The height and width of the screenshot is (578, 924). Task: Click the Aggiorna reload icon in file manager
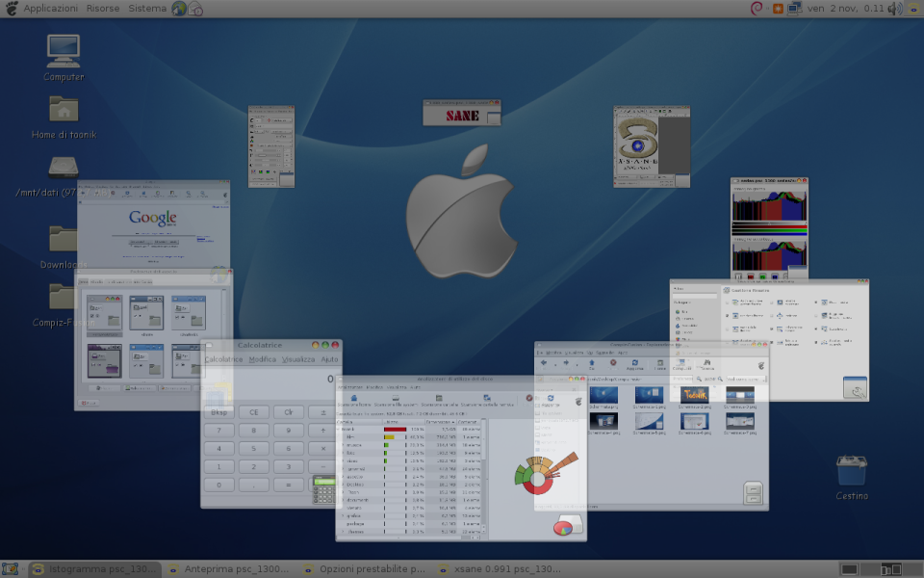tap(634, 364)
